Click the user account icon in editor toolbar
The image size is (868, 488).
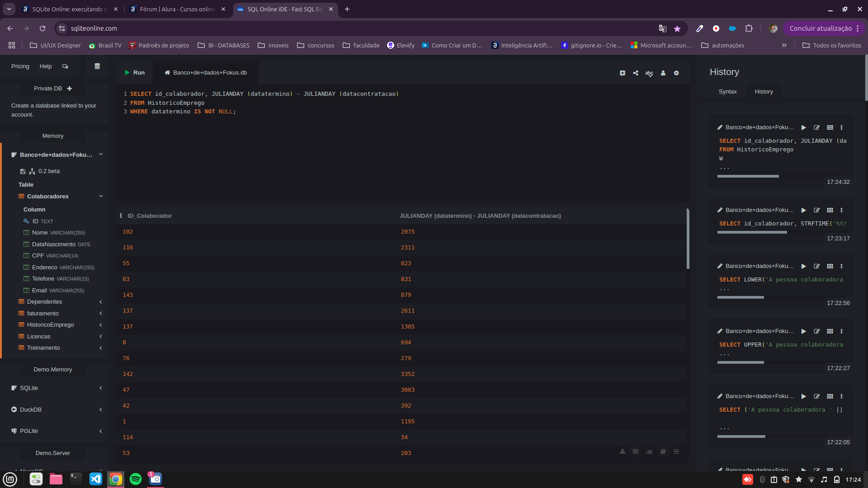(x=663, y=73)
